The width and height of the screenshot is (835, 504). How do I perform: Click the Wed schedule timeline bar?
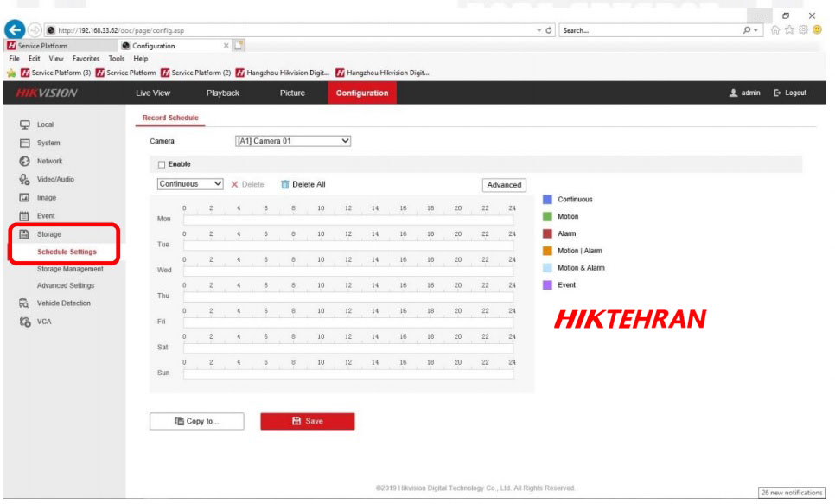pos(348,271)
